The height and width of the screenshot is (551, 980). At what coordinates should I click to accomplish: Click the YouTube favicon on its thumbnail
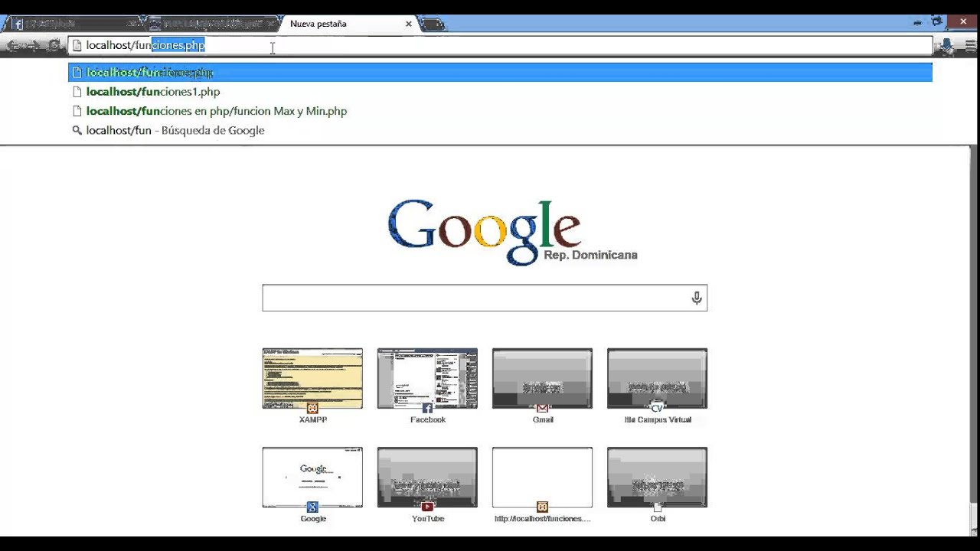tap(427, 507)
